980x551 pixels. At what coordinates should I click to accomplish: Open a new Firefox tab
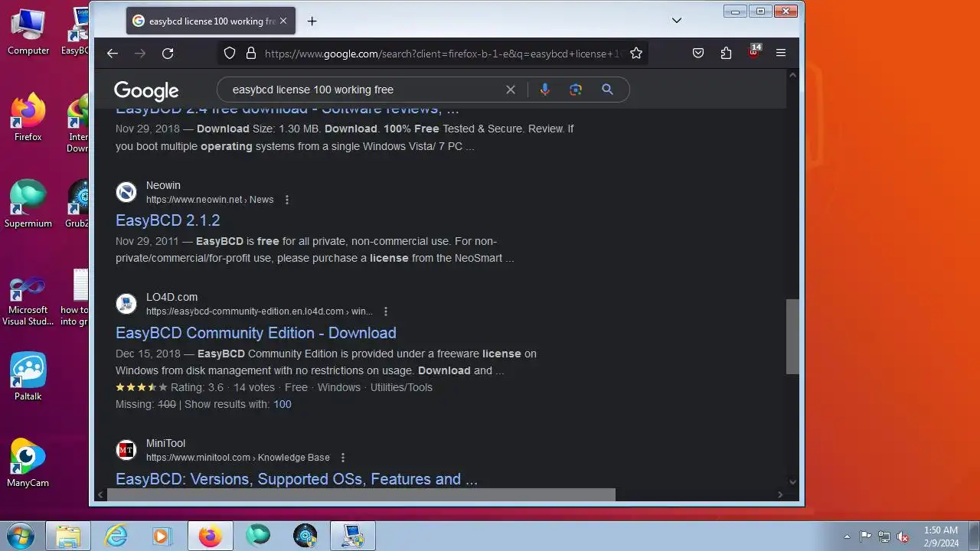point(312,21)
